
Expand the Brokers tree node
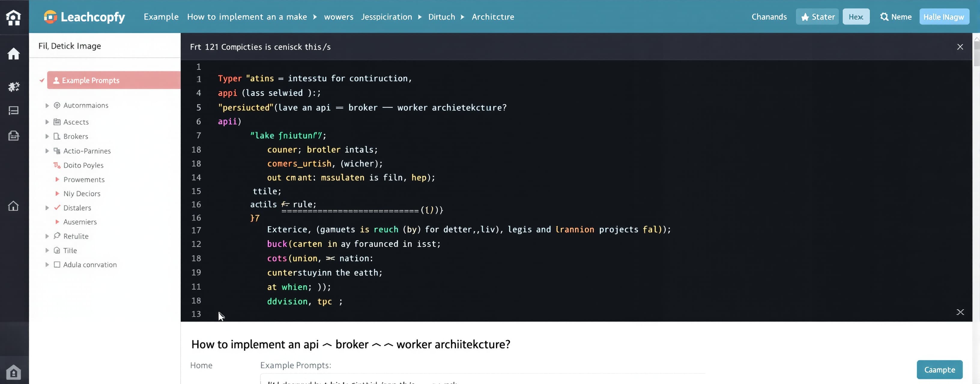(x=47, y=136)
